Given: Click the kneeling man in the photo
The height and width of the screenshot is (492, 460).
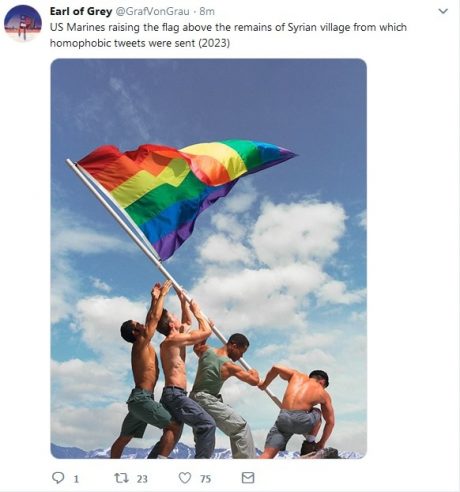Looking at the screenshot, I should [x=298, y=412].
